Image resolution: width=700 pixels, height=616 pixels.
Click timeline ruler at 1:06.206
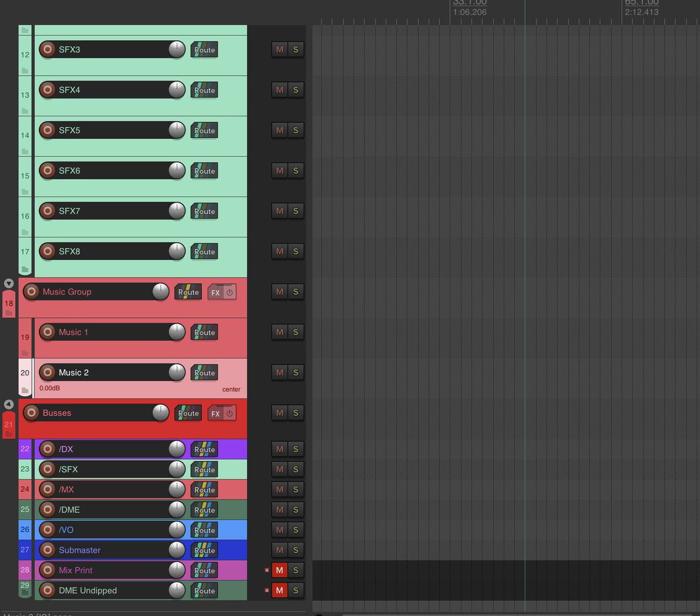[x=470, y=12]
